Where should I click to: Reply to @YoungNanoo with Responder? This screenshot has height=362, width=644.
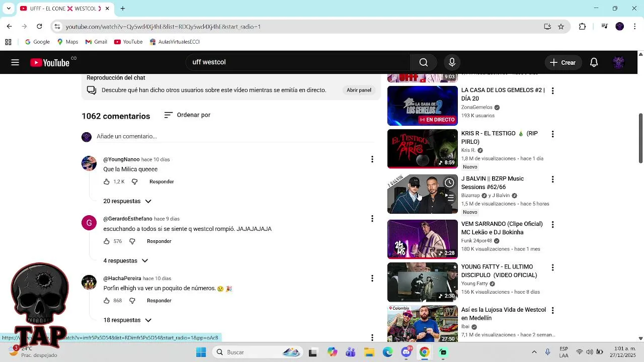click(x=162, y=182)
